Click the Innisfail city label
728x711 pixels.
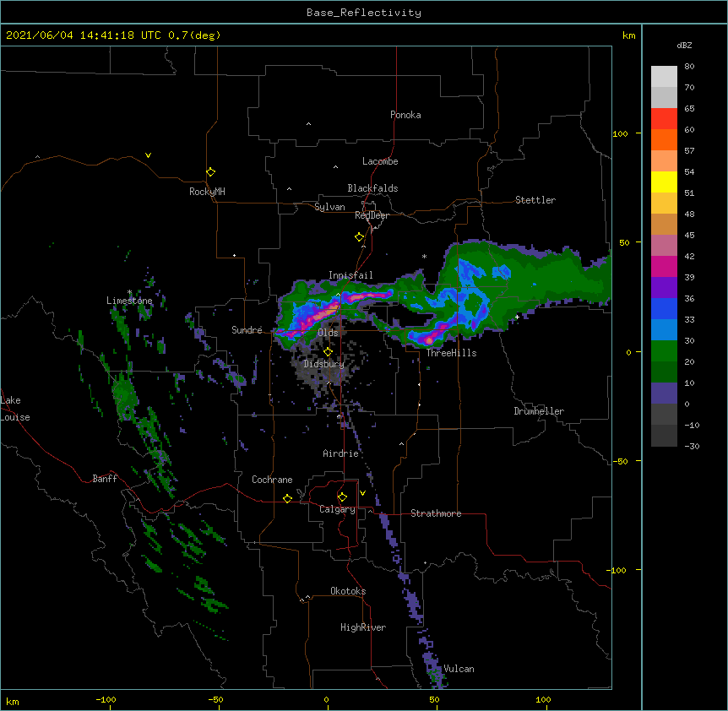[350, 275]
